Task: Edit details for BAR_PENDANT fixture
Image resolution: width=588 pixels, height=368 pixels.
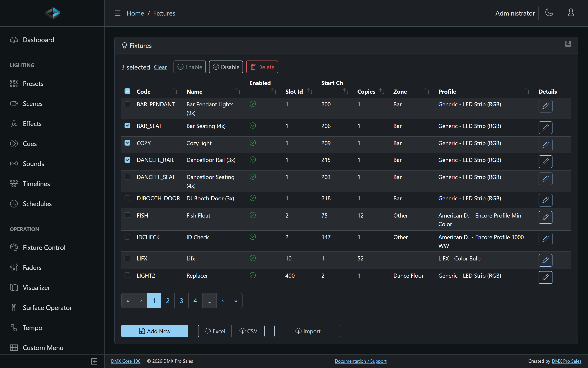Action: pyautogui.click(x=545, y=106)
